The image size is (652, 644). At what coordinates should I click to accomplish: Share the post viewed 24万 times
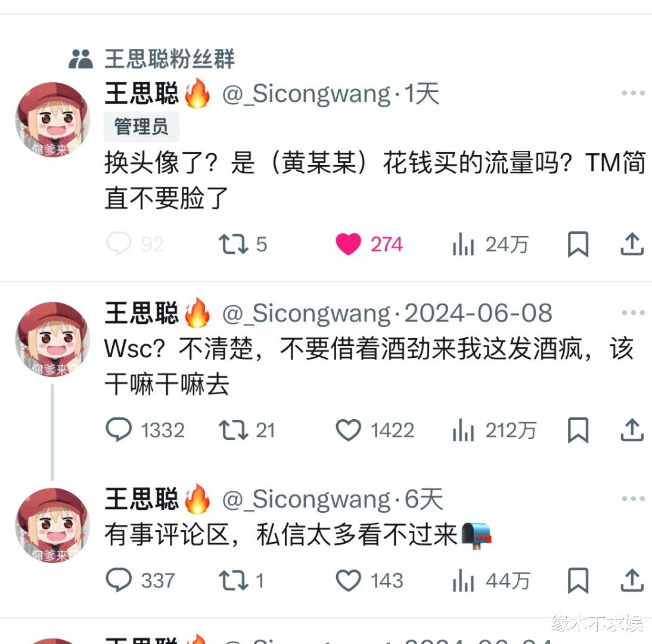[x=632, y=244]
